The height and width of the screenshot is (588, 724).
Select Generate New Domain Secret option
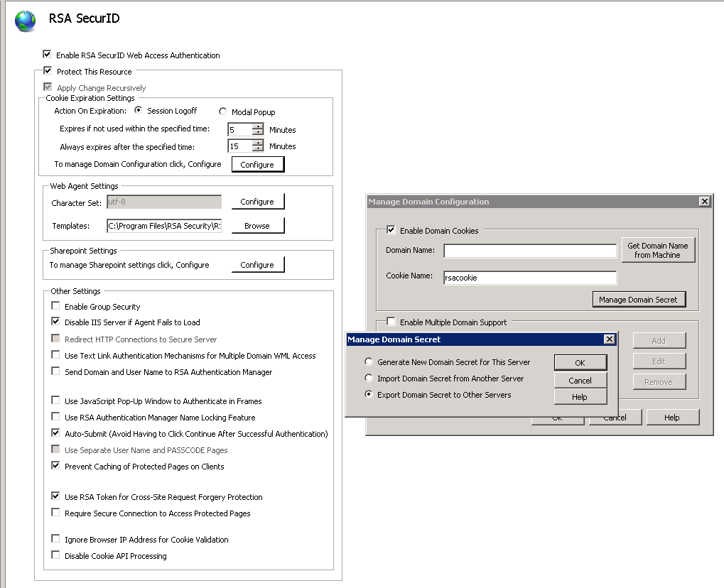coord(369,362)
